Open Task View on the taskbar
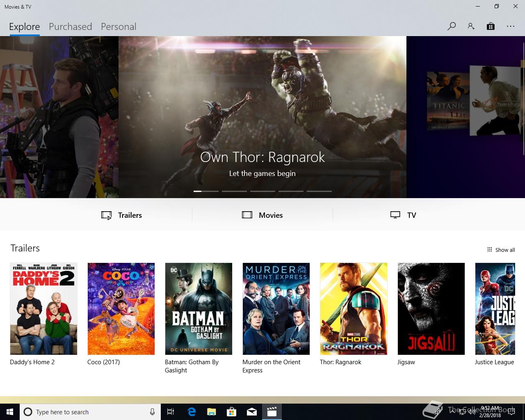 pyautogui.click(x=171, y=412)
